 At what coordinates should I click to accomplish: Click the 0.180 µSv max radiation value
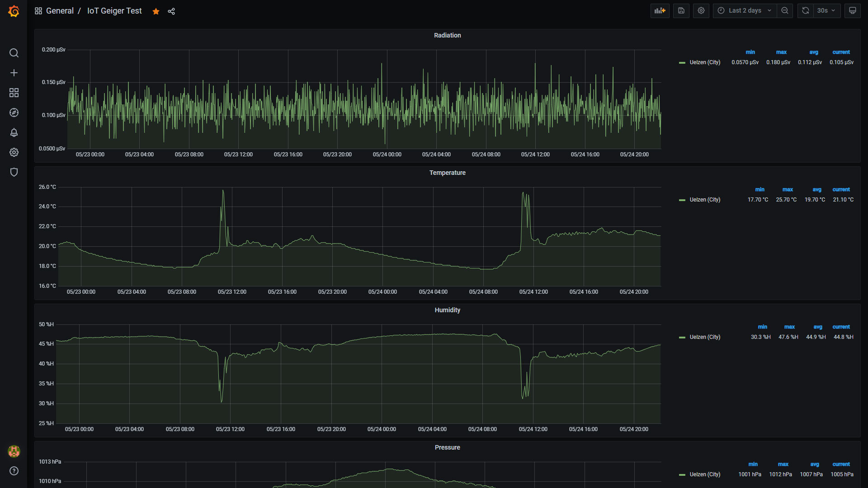(x=778, y=62)
